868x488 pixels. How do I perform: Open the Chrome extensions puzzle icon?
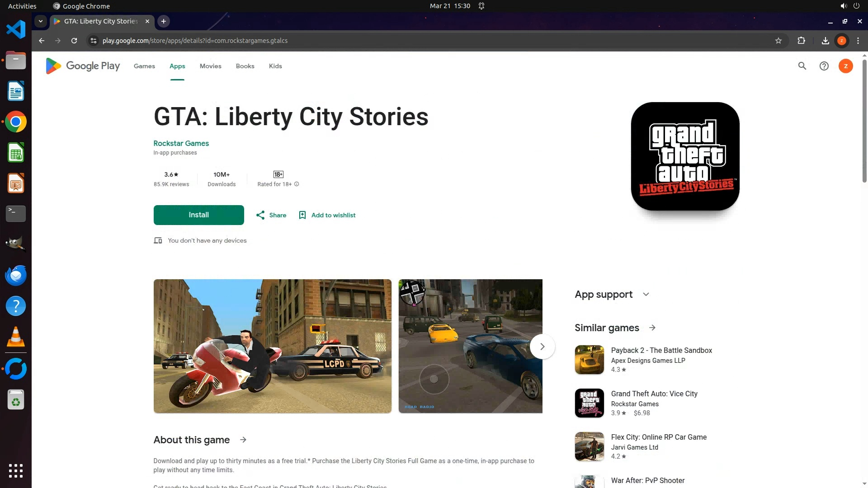(x=801, y=41)
